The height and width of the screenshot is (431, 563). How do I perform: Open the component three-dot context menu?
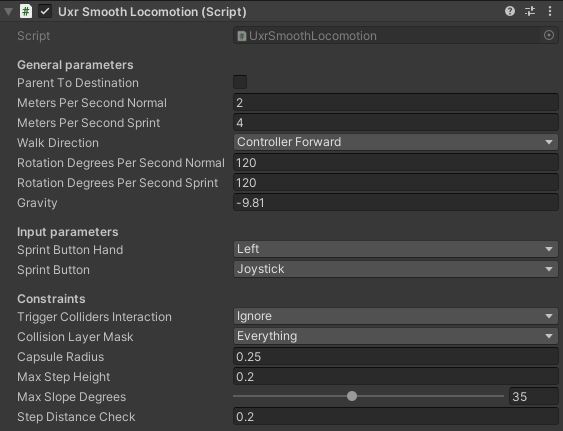(550, 11)
